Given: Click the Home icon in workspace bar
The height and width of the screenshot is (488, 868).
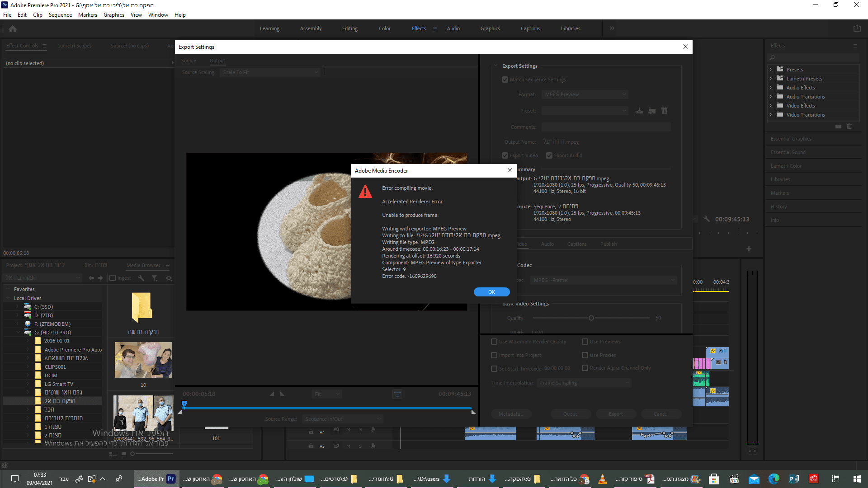Looking at the screenshot, I should click(13, 28).
